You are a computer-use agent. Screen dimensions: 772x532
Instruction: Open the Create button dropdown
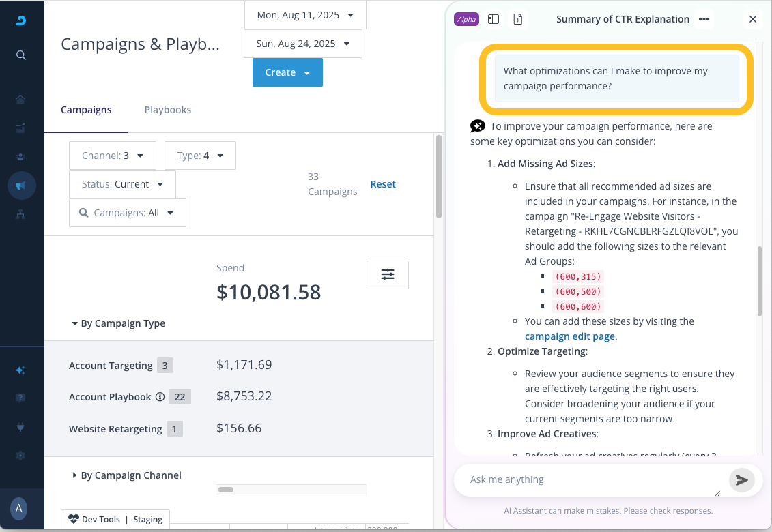[287, 72]
